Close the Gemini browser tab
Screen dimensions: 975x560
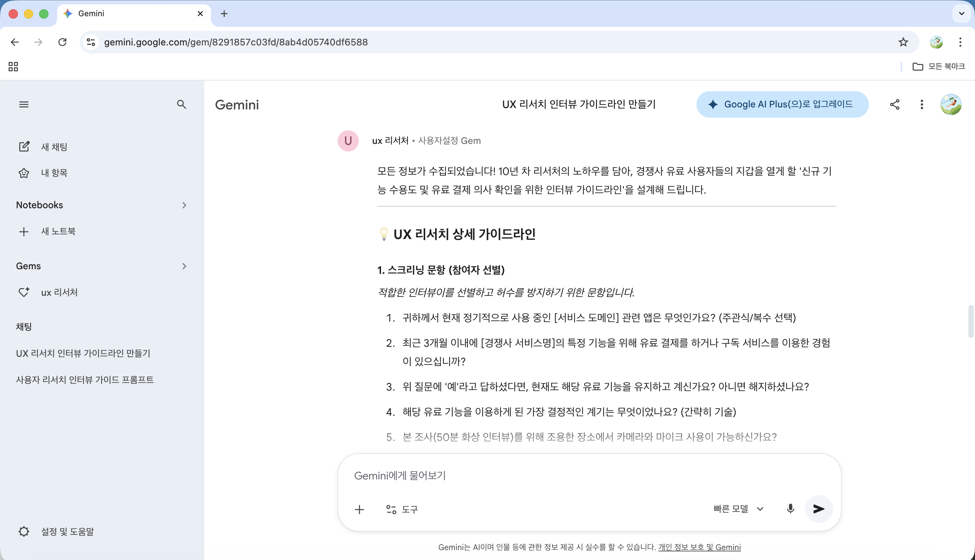pyautogui.click(x=200, y=14)
